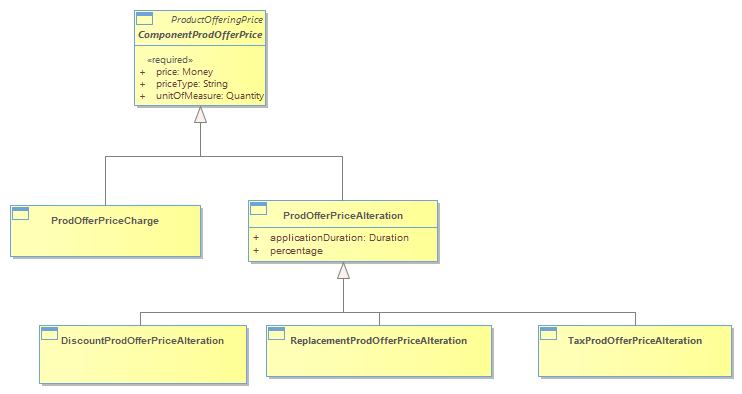Screen dimensions: 742x394
Task: Click the DiscountProdOfferPriceAlteration class icon
Action: [49, 333]
